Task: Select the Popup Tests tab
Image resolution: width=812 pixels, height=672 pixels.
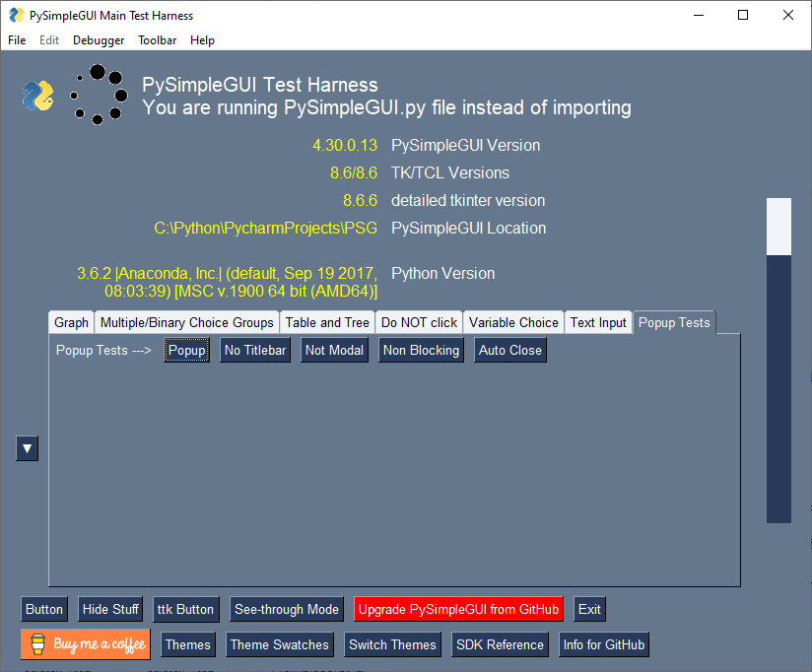Action: coord(674,322)
